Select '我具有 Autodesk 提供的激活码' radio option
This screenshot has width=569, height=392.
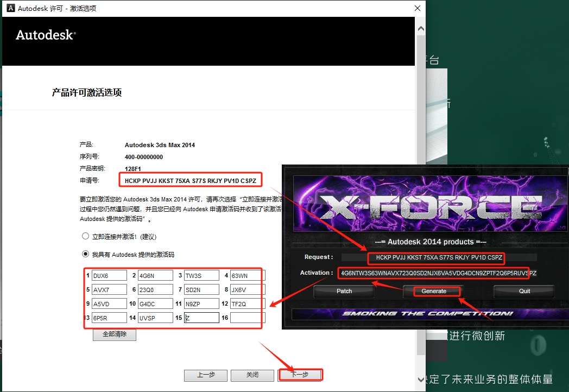click(85, 254)
